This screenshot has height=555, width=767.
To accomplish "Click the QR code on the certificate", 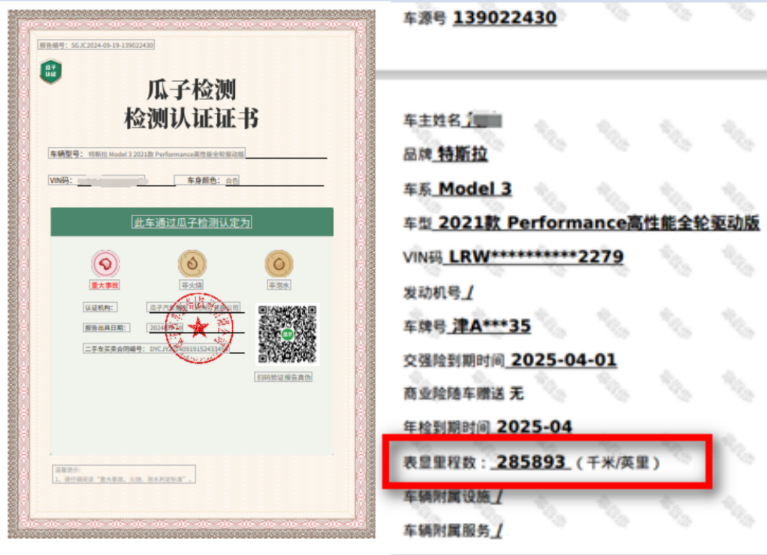I will (x=287, y=334).
